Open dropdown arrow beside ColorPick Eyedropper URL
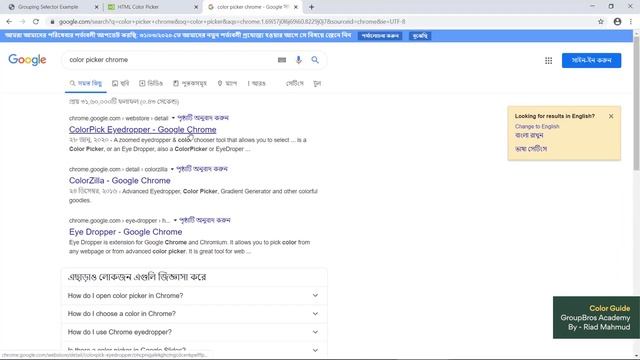This screenshot has height=360, width=640. (x=173, y=118)
